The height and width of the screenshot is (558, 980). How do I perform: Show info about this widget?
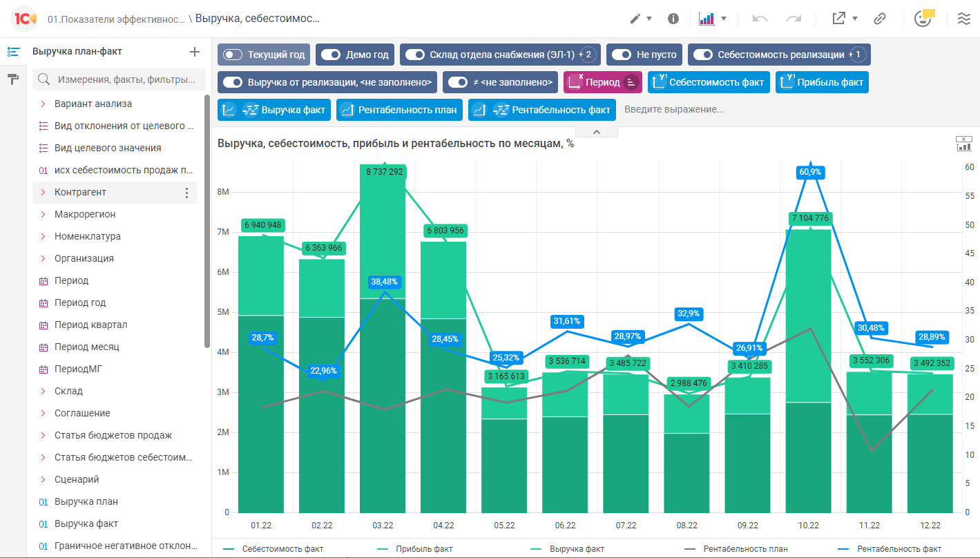(x=673, y=19)
